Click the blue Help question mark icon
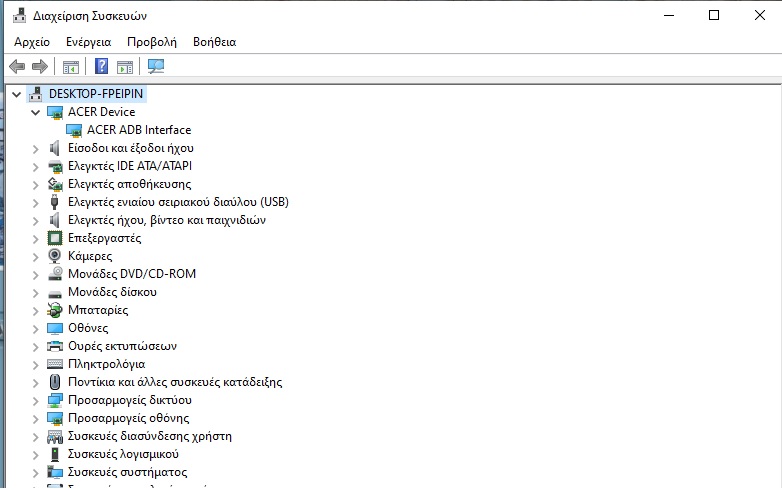 click(101, 67)
